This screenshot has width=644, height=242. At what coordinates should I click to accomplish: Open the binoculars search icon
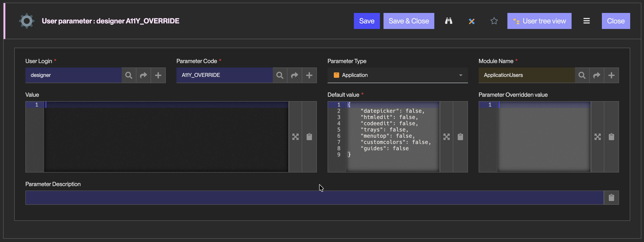449,21
